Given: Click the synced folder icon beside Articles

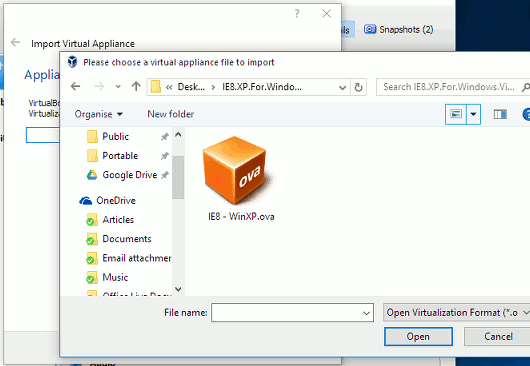Looking at the screenshot, I should click(x=91, y=220).
